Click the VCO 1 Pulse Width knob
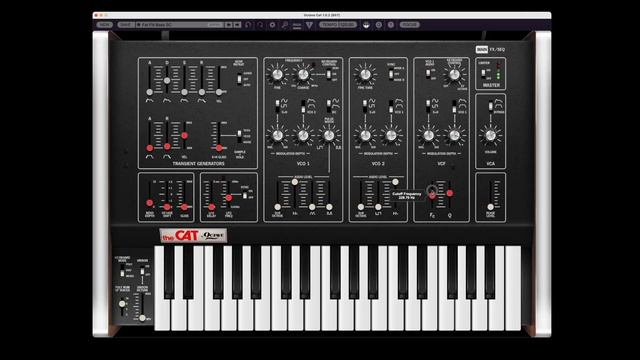 [x=329, y=136]
